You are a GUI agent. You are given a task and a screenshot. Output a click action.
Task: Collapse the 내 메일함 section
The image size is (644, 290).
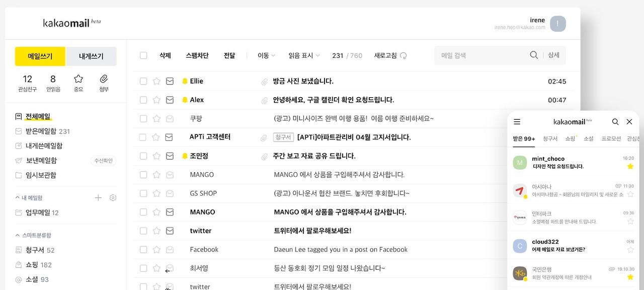click(x=29, y=198)
